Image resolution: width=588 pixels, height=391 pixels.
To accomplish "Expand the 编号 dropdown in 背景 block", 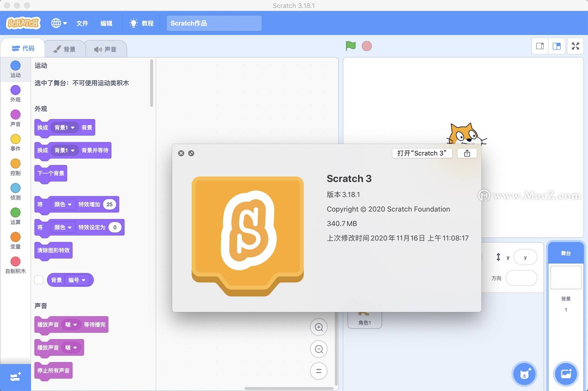I will [77, 280].
